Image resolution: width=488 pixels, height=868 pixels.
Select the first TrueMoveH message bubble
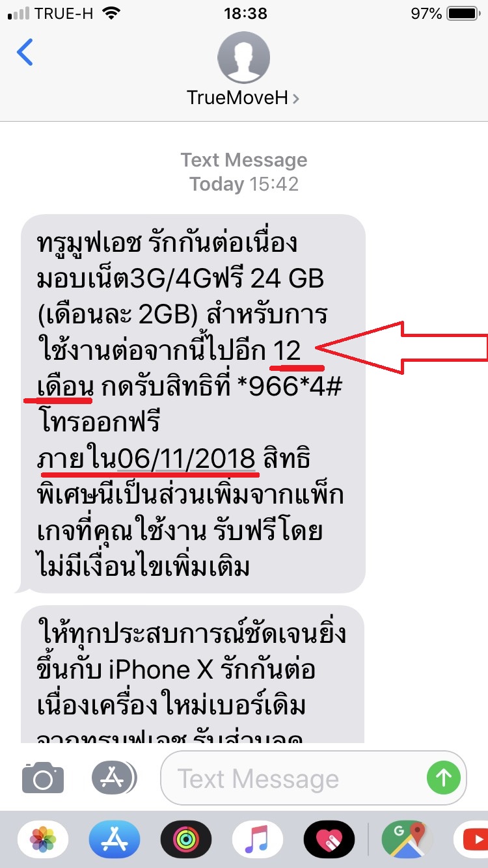point(193,403)
